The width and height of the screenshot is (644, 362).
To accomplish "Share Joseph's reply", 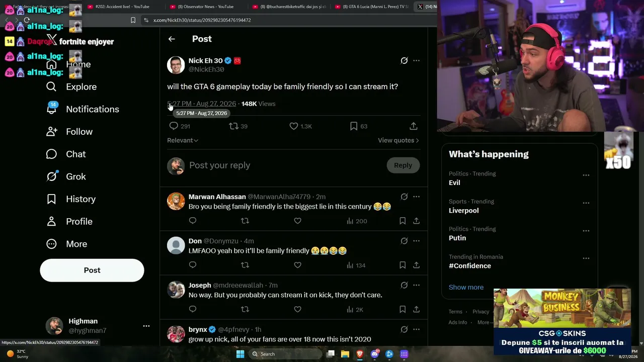I will click(x=416, y=309).
